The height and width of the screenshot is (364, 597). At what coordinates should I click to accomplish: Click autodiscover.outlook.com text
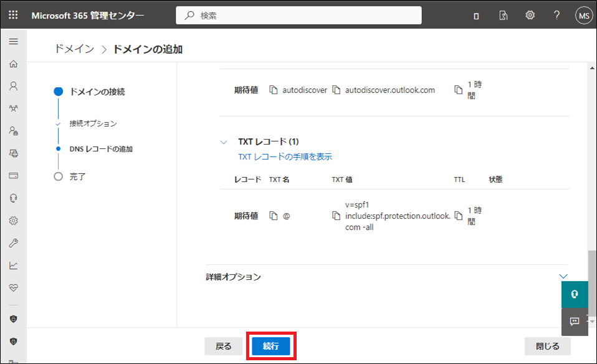tap(390, 90)
